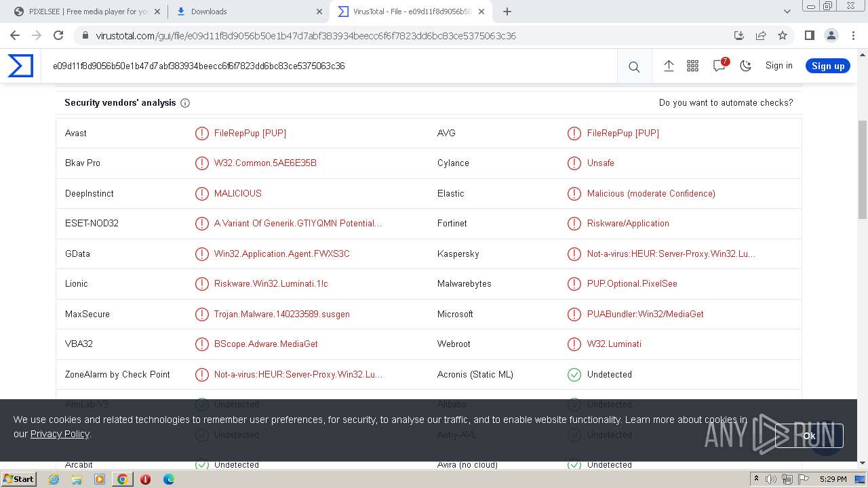Viewport: 868px width, 488px height.
Task: Click the Privacy Policy link
Action: click(x=60, y=434)
